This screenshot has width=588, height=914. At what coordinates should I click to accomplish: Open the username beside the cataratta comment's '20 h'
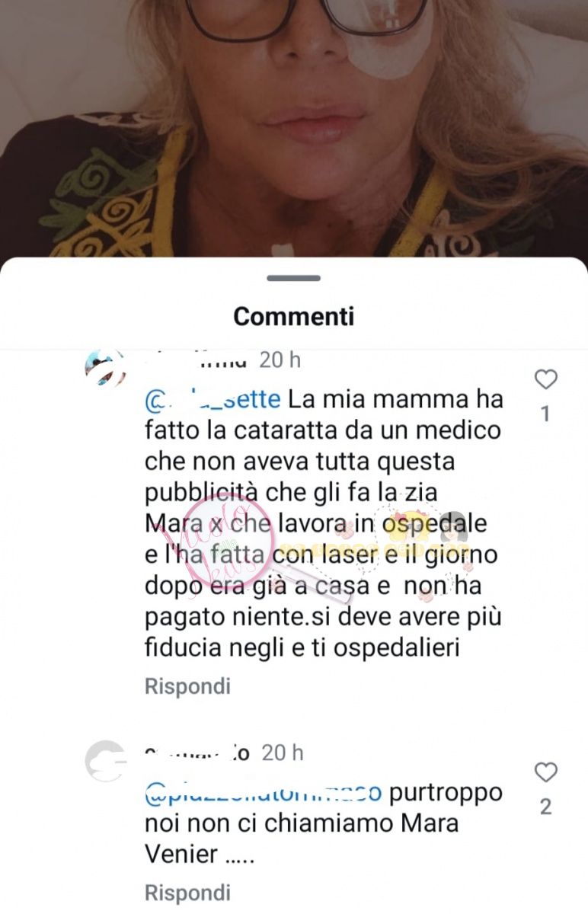(197, 360)
